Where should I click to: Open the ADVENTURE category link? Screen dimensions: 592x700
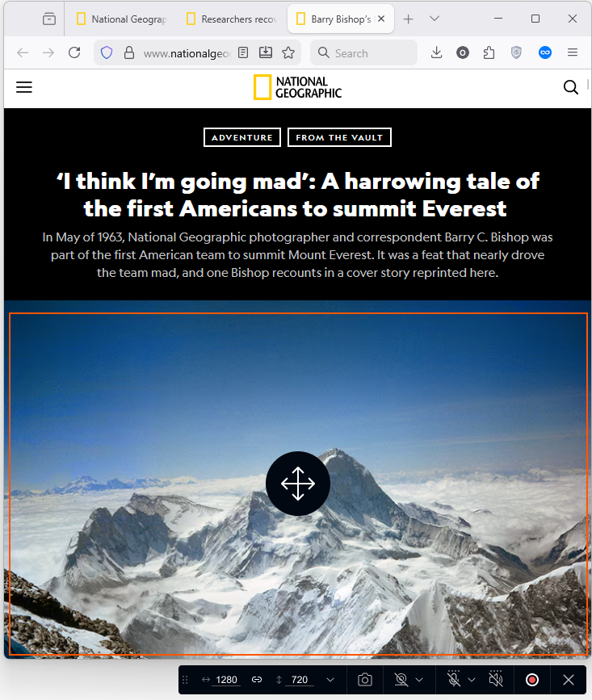pyautogui.click(x=242, y=137)
